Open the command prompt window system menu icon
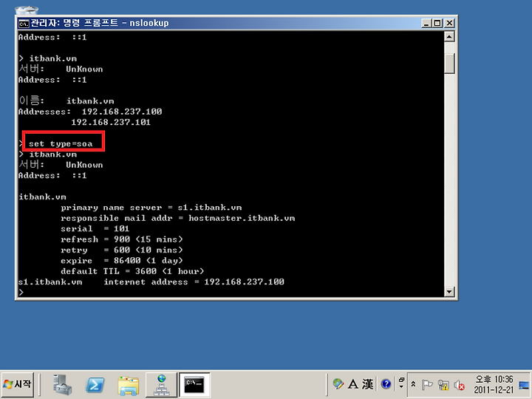The image size is (532, 399). pyautogui.click(x=24, y=24)
